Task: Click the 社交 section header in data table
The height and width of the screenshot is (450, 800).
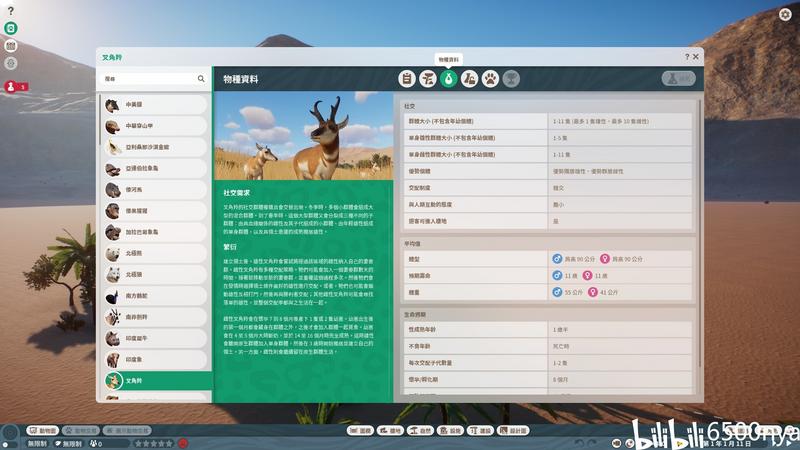Action: click(410, 106)
